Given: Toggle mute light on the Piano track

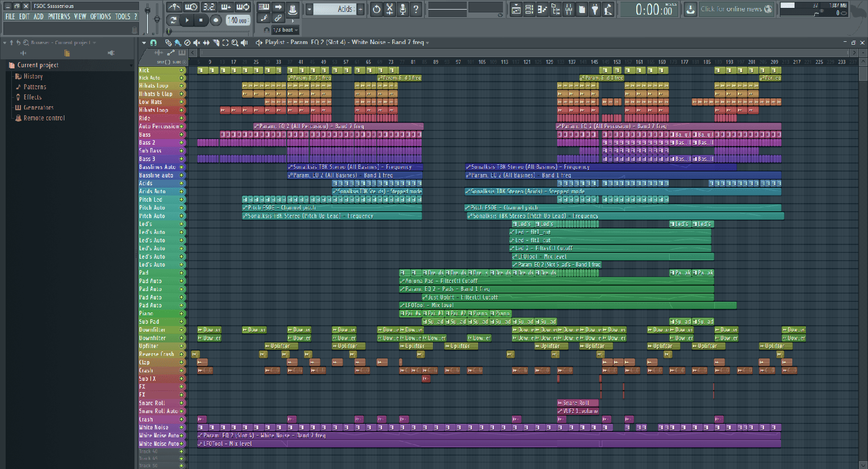Looking at the screenshot, I should [181, 314].
